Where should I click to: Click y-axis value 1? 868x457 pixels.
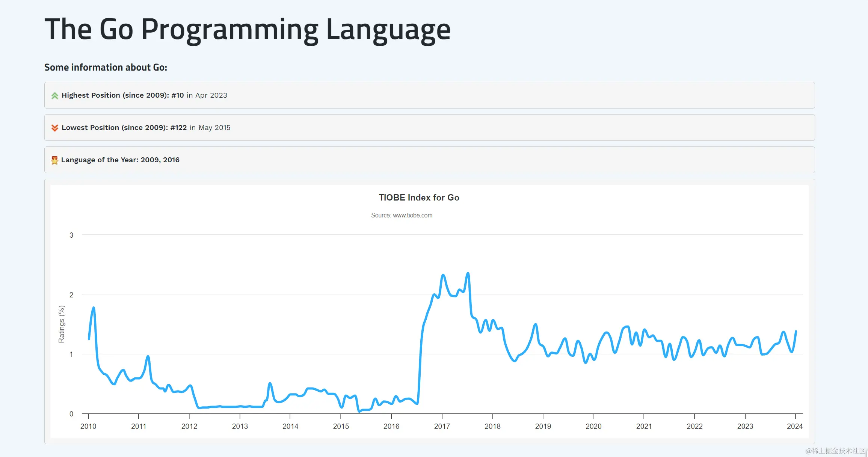(x=71, y=354)
